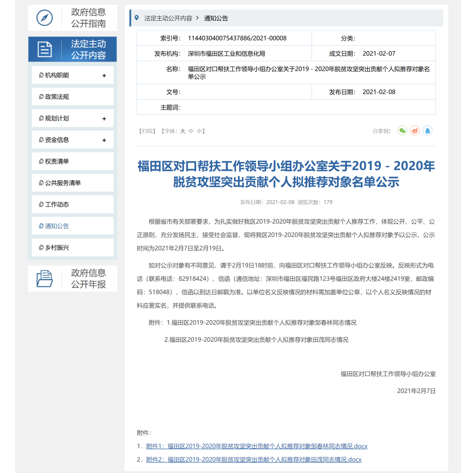Click the page icon beside 公共服务清单

(x=41, y=183)
